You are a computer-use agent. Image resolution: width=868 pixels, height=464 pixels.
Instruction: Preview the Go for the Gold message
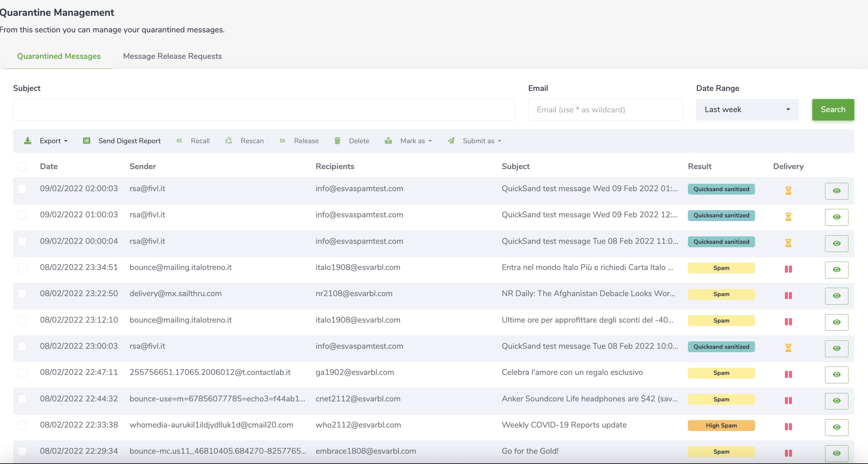(837, 453)
